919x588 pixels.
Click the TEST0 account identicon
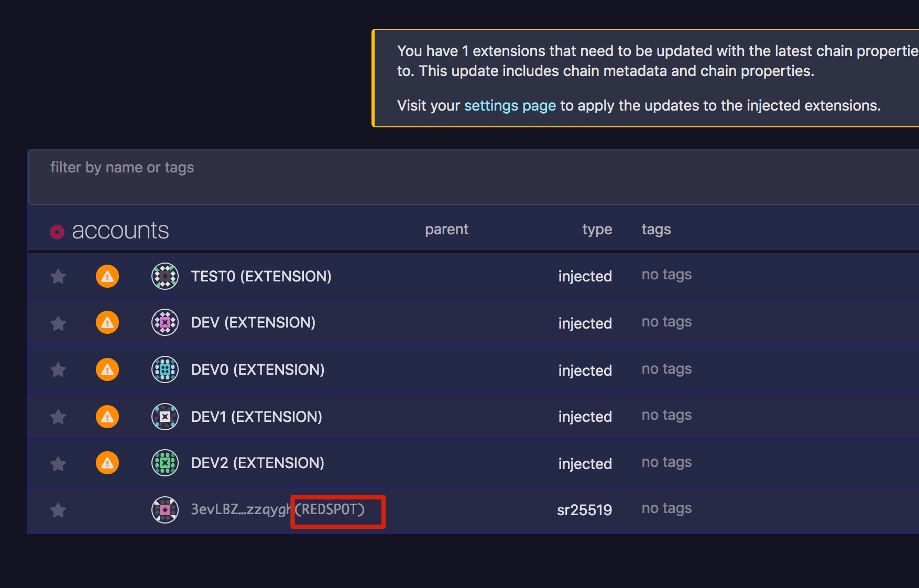pos(165,276)
